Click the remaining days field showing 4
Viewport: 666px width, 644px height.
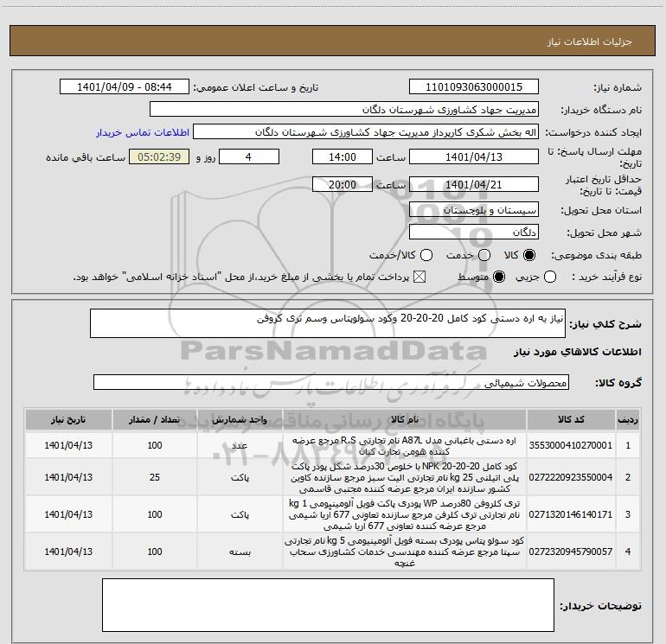click(249, 156)
